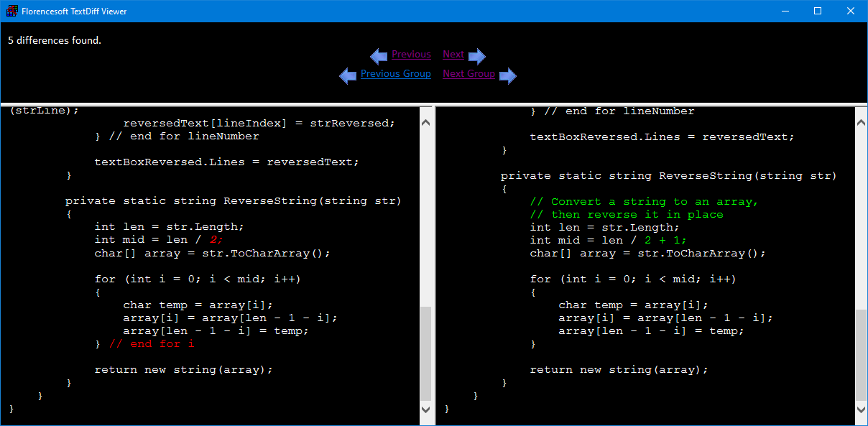Screen dimensions: 868x426
Task: Click the up arrow on right pane scrollbar
Action: (861, 121)
